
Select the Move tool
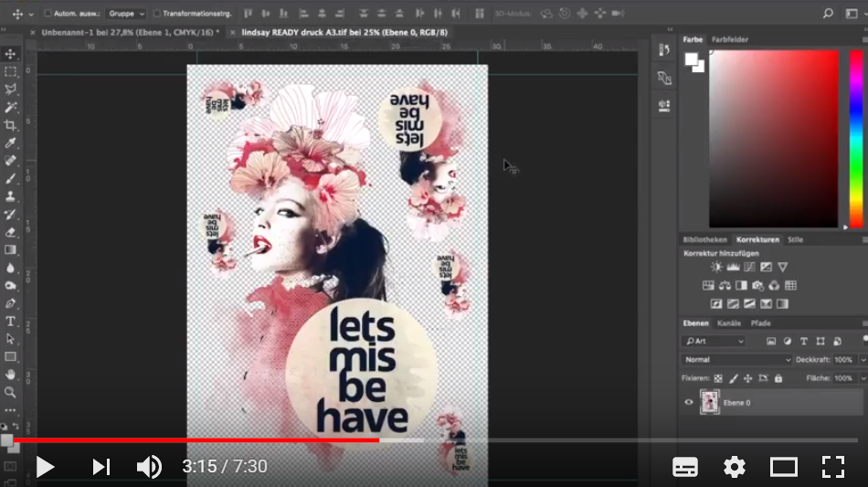(x=11, y=54)
